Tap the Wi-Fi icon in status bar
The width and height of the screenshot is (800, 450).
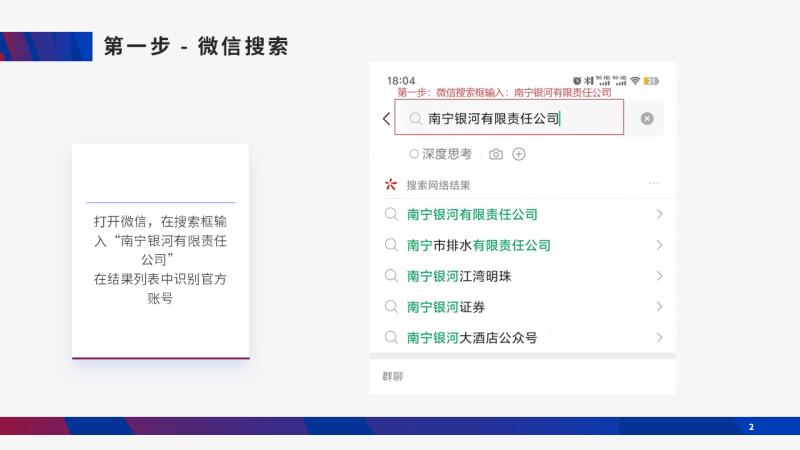[635, 81]
